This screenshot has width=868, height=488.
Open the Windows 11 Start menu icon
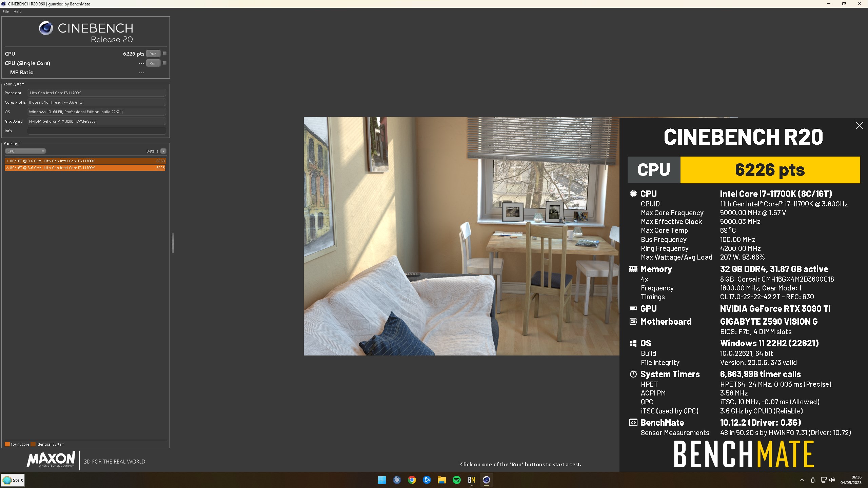click(x=382, y=480)
